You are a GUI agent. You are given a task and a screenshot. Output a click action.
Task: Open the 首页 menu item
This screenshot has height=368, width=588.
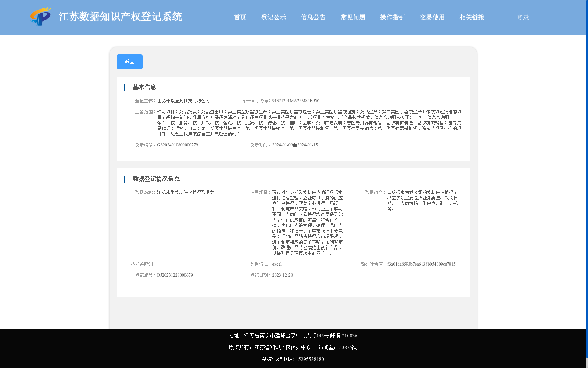tap(240, 17)
